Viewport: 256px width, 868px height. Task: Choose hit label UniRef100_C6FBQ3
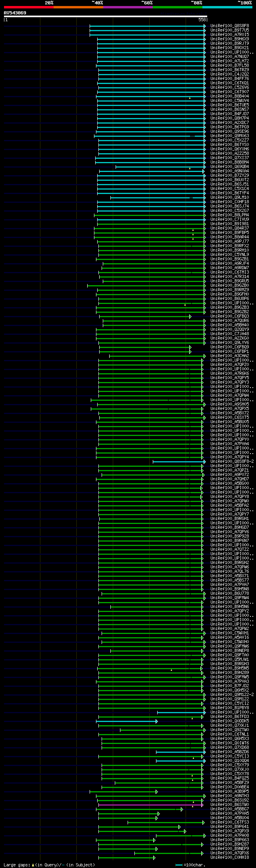(x=230, y=316)
